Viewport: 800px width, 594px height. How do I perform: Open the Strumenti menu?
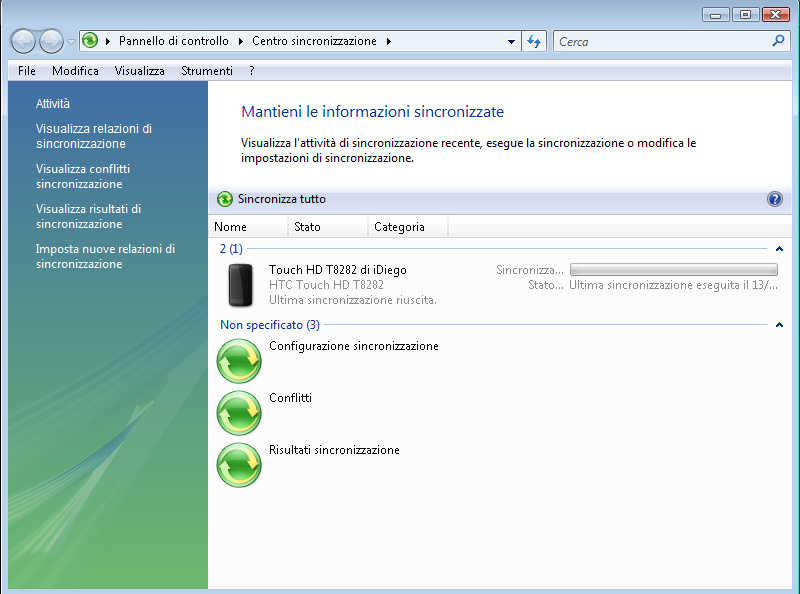click(206, 71)
